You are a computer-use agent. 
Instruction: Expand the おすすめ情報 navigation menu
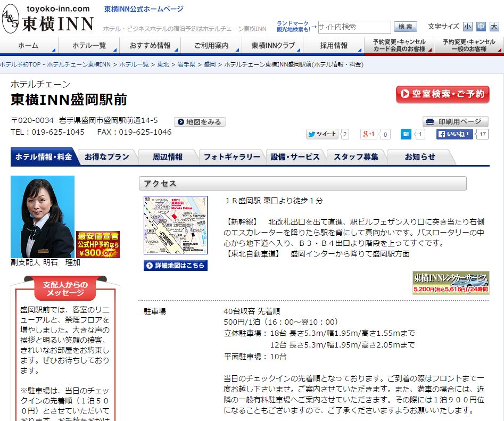pos(150,46)
